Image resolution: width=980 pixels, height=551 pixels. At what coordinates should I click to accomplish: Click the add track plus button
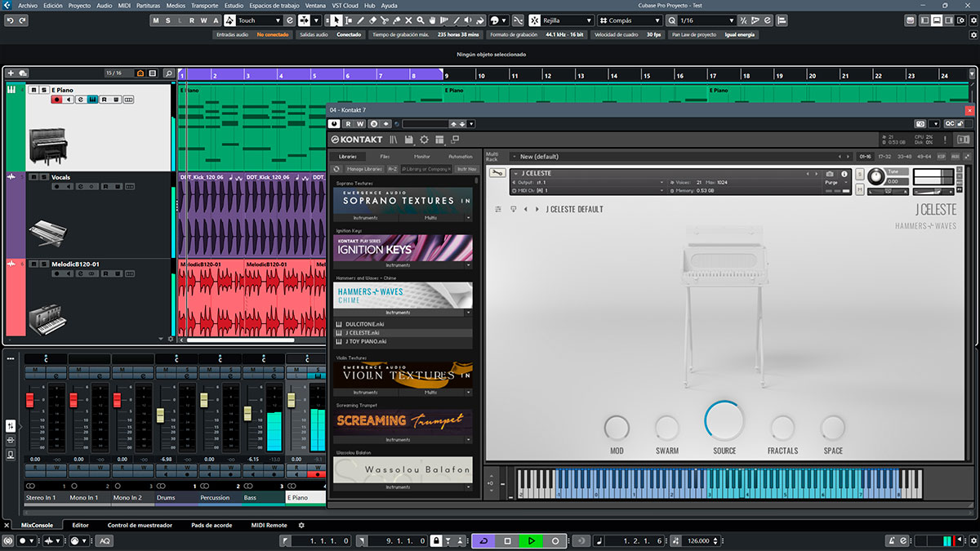(x=11, y=73)
